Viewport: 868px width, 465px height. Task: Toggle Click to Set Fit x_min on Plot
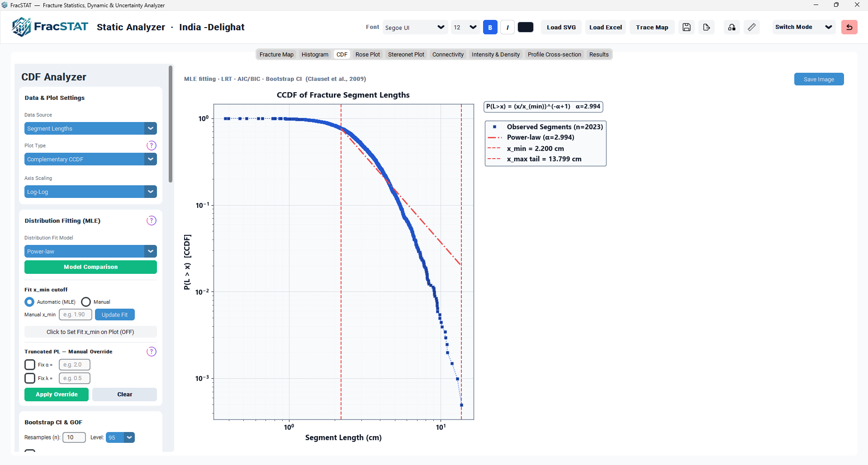(x=90, y=332)
